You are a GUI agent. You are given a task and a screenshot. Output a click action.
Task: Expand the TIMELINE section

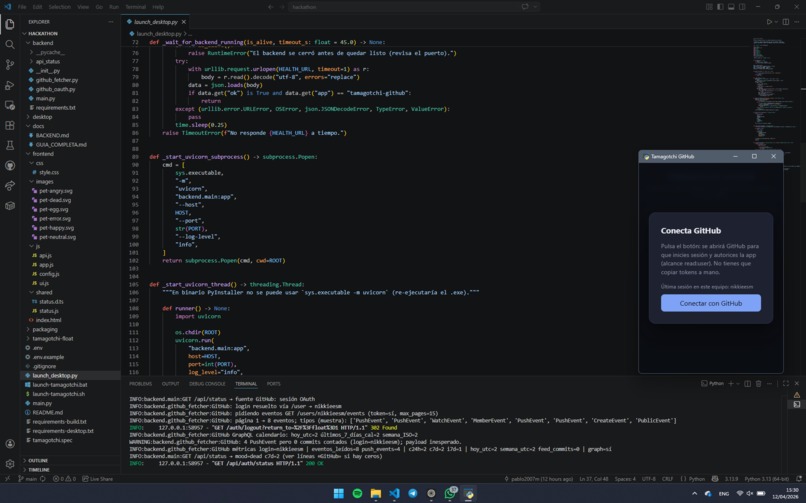(39, 470)
